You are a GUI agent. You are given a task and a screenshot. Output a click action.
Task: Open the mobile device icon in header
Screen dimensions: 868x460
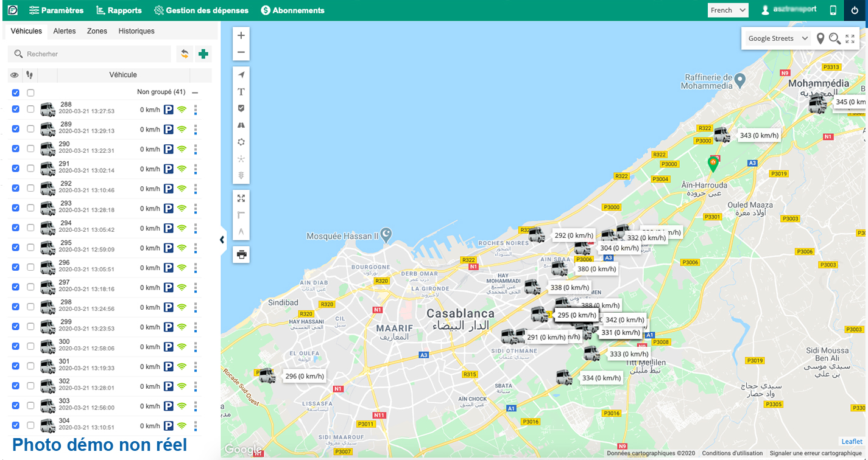coord(833,10)
